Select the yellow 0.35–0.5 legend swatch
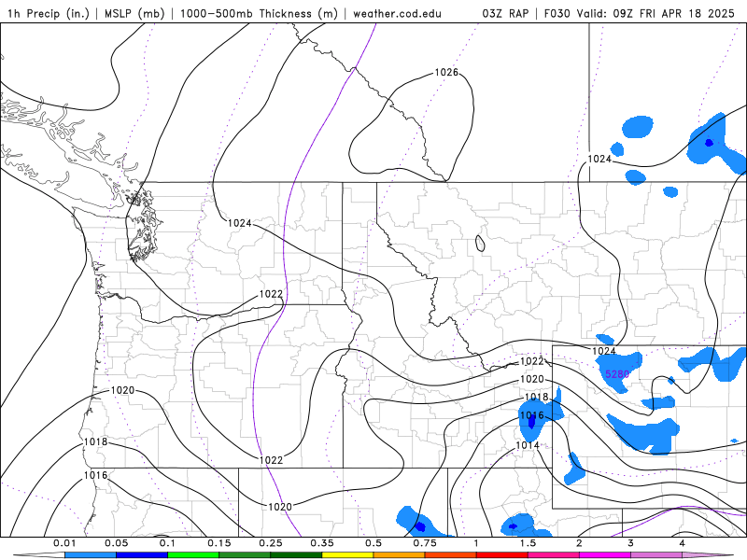 [347, 555]
